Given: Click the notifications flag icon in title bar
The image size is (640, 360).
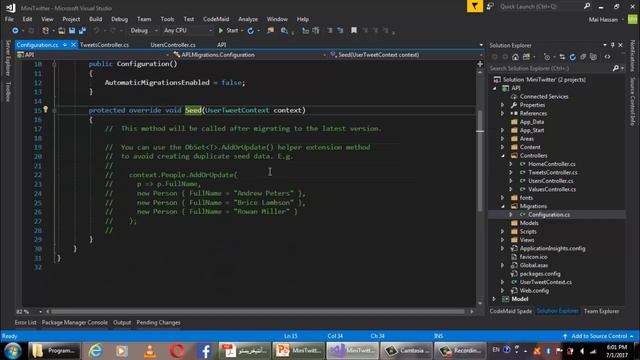Looking at the screenshot, I should (x=475, y=6).
